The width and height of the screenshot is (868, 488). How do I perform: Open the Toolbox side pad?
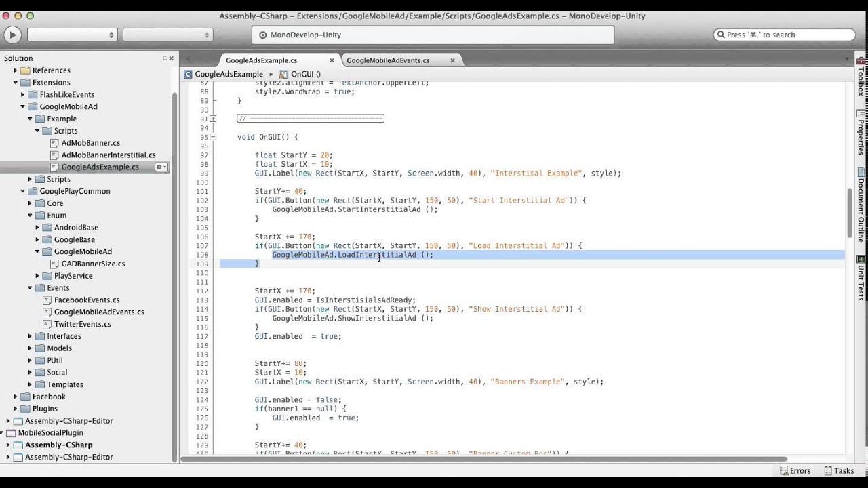861,77
